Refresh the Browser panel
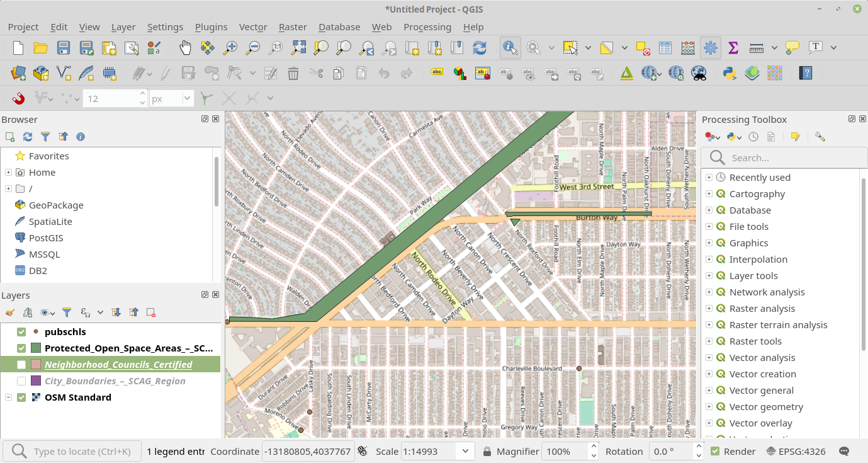 pos(28,137)
